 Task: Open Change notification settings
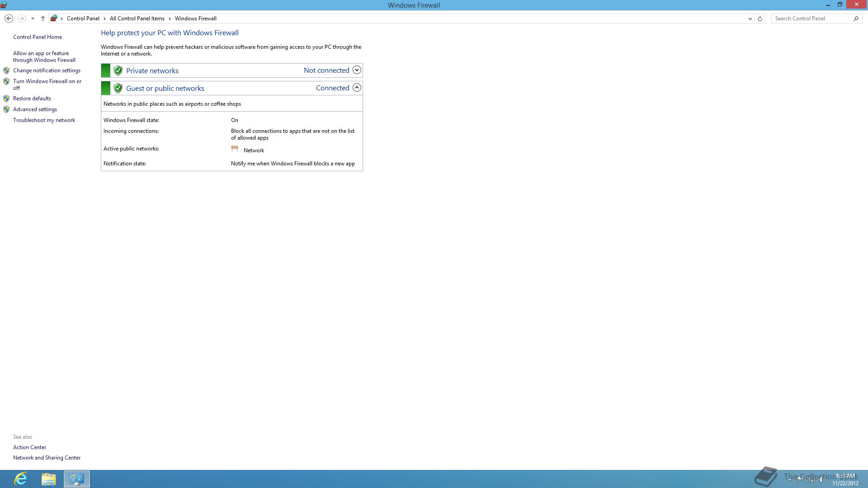point(47,70)
